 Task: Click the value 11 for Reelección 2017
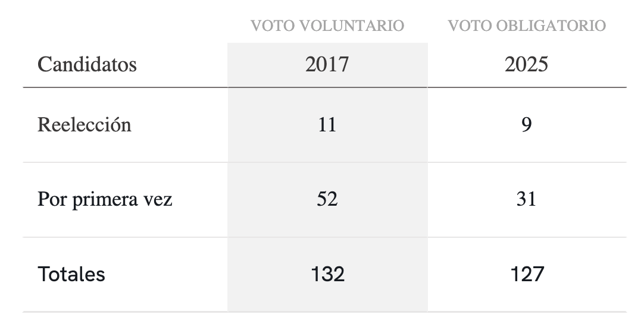(327, 125)
